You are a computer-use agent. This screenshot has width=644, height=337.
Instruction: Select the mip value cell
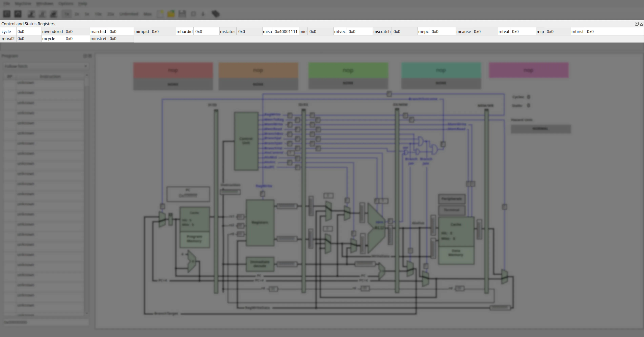pos(558,31)
